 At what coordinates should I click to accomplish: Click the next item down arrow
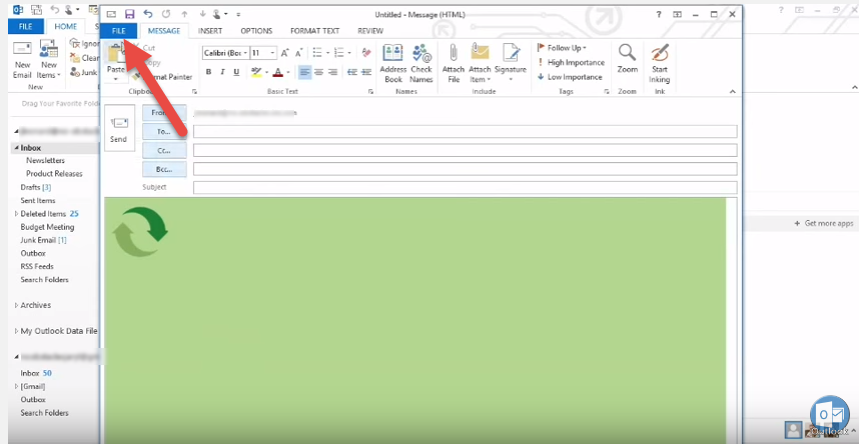pyautogui.click(x=203, y=14)
